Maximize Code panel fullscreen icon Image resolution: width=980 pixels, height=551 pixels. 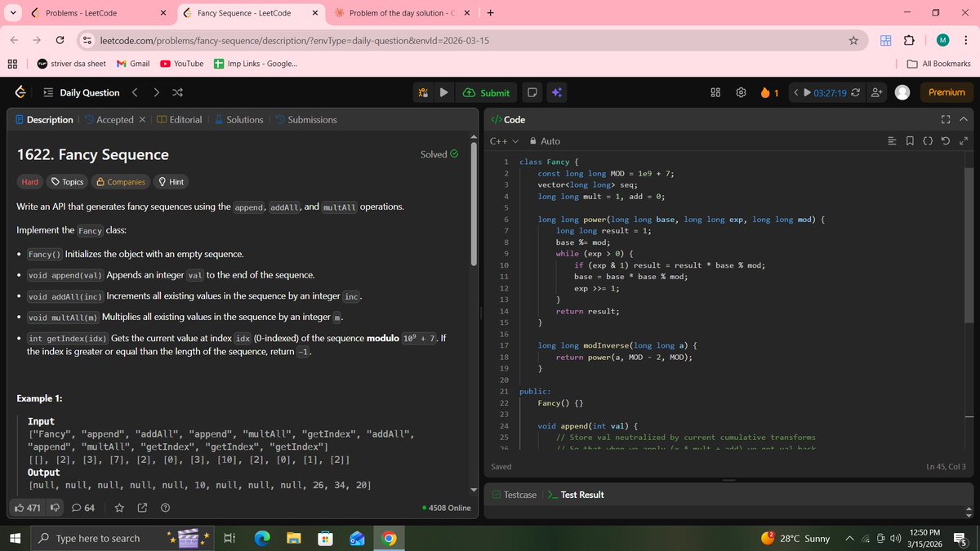tap(946, 119)
